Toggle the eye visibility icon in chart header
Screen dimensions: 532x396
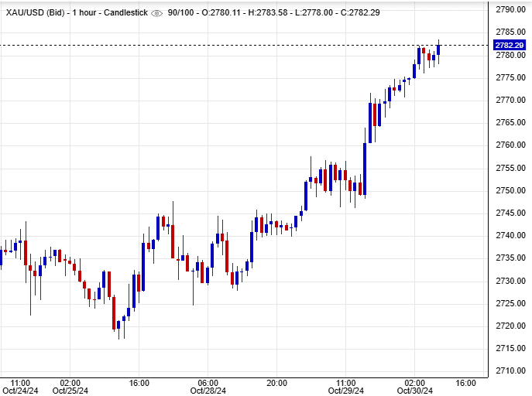click(x=157, y=14)
